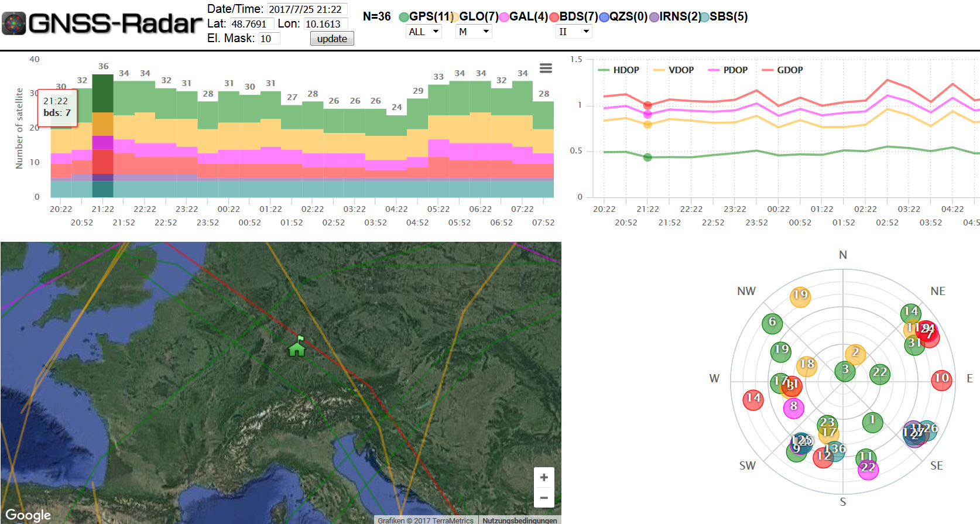Zoom in on the map
Image resolution: width=980 pixels, height=524 pixels.
[544, 477]
